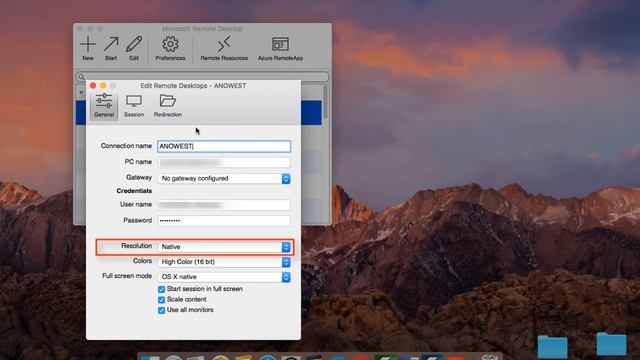Switch to the Redirection tab
The width and height of the screenshot is (640, 360).
168,105
